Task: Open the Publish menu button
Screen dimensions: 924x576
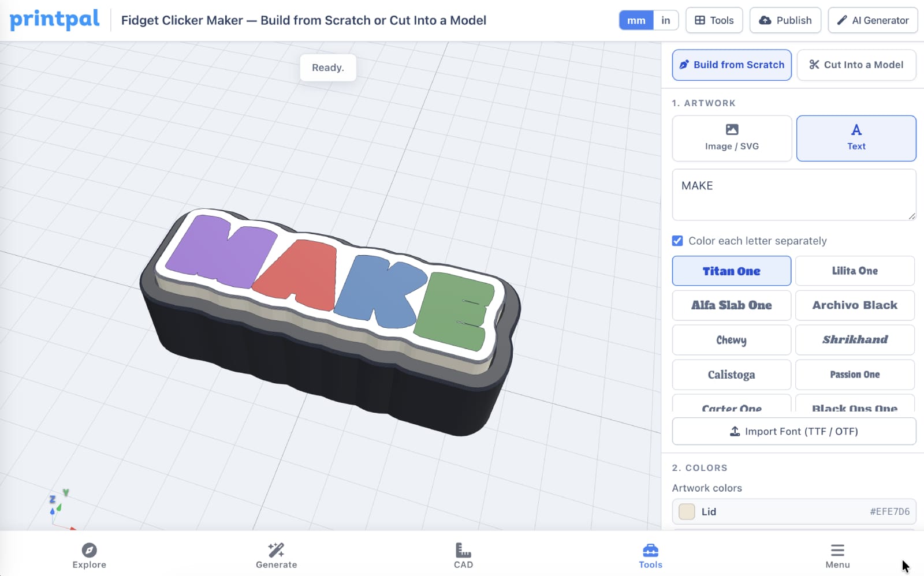Action: coord(785,20)
